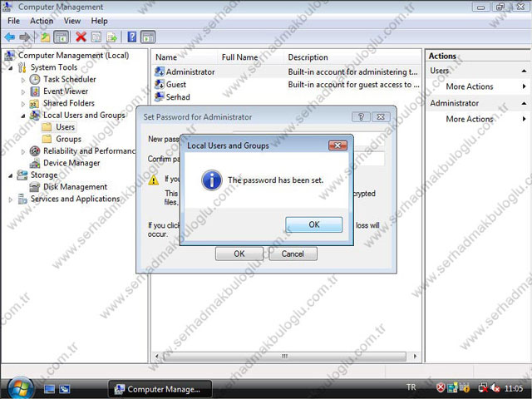Click the Confirm password input field
The image size is (532, 399).
368,159
